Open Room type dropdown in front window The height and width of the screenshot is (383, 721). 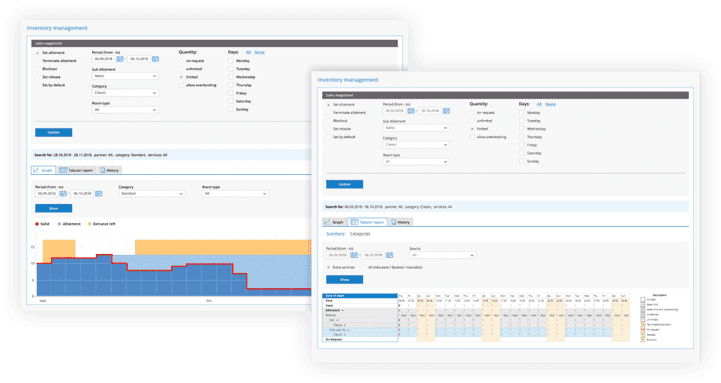[416, 162]
